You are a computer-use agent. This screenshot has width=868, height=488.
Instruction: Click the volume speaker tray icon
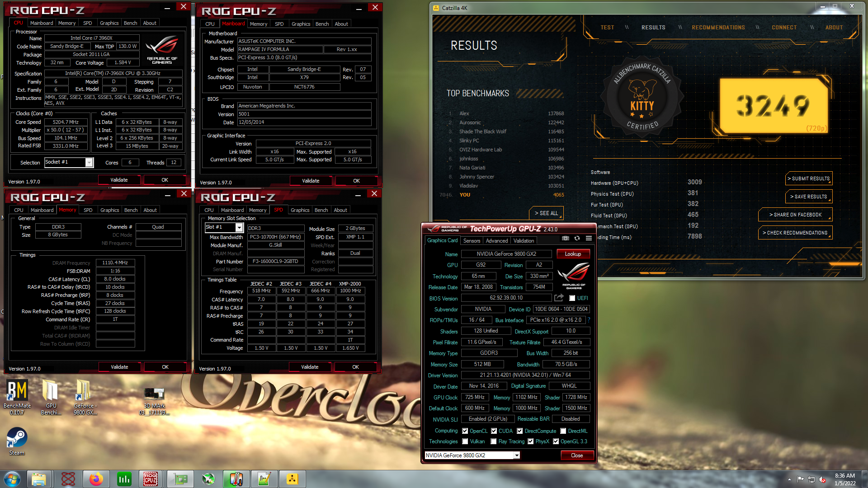coord(822,479)
